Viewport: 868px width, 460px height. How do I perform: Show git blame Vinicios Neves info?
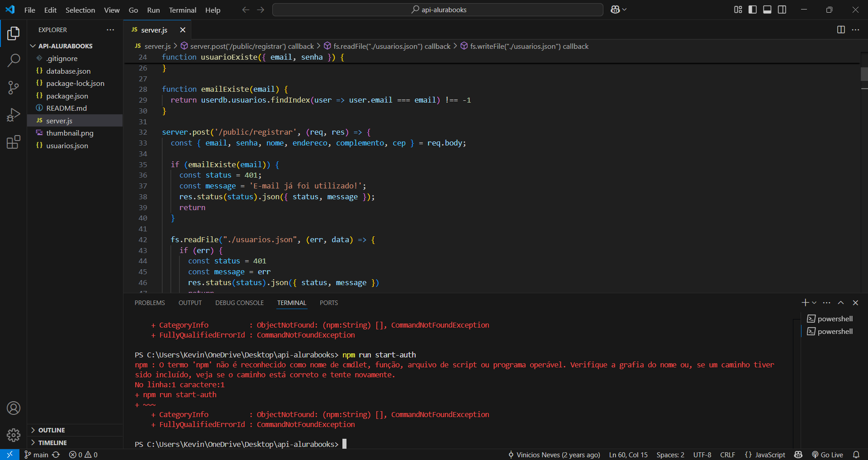(554, 455)
